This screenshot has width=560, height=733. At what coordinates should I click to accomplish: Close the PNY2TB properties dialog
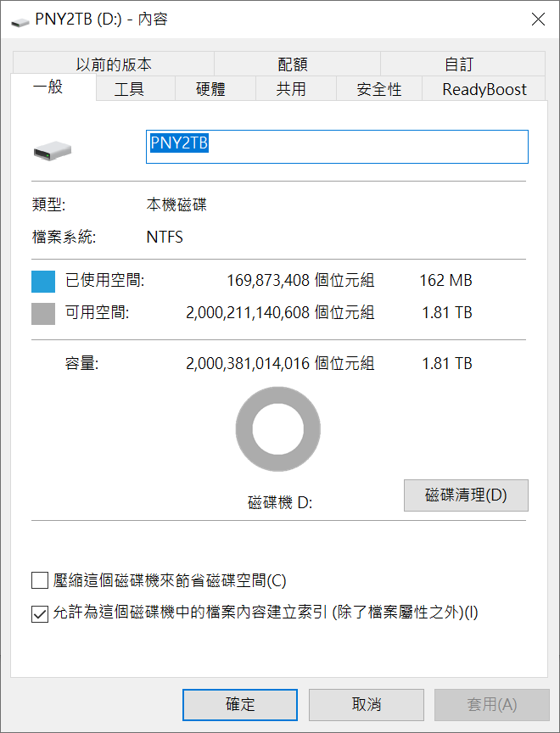point(537,20)
